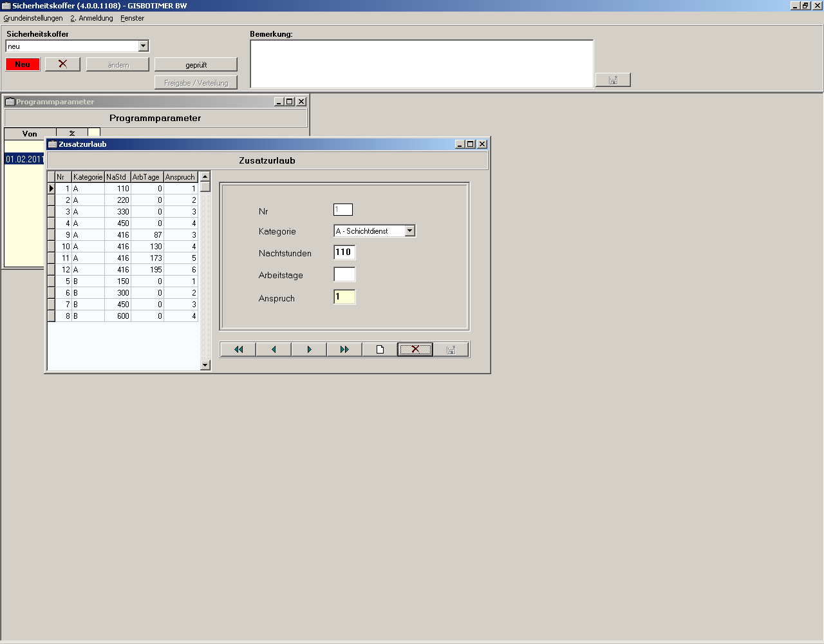This screenshot has width=824, height=644.
Task: Open the Anmeldung menu
Action: [x=92, y=18]
